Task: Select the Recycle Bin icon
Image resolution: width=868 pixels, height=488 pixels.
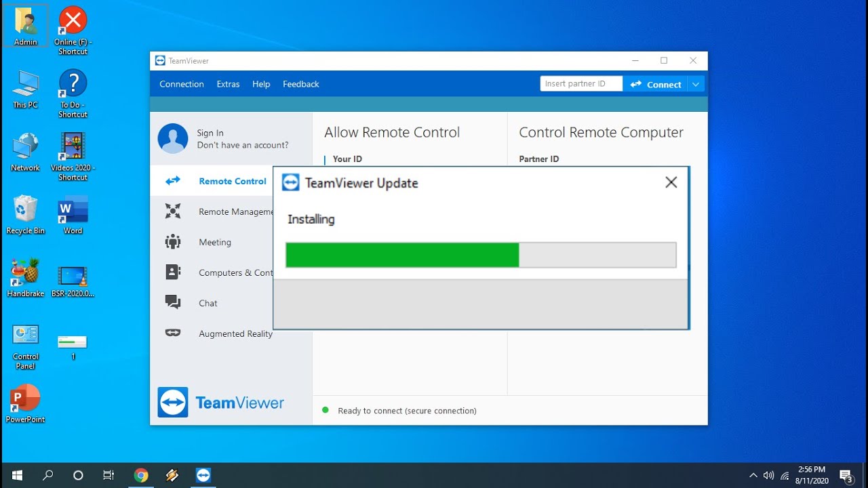Action: coord(26,215)
